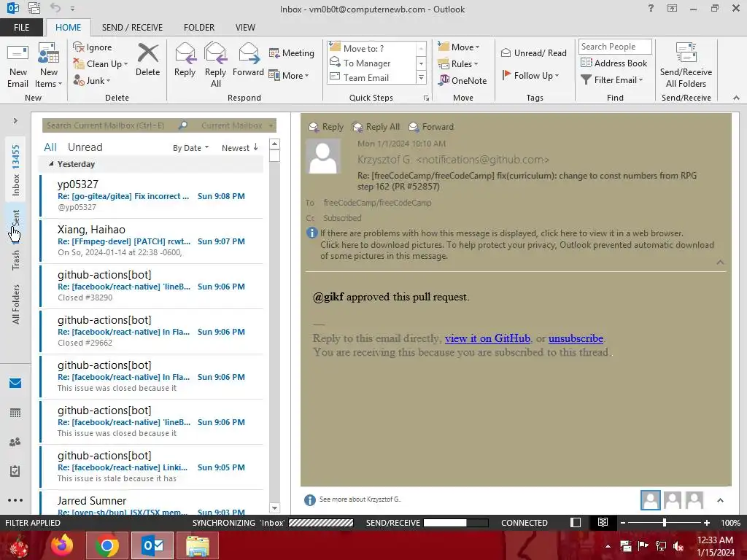
Task: Switch to the FOLDER tab
Action: point(199,27)
